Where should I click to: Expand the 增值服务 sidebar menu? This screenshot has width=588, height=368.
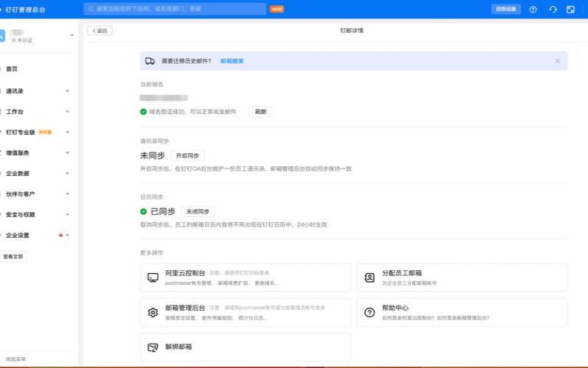(68, 153)
